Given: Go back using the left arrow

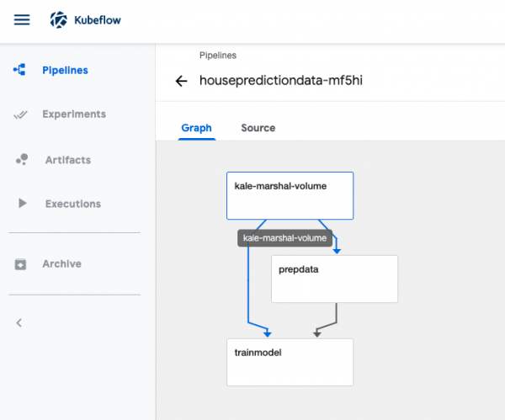Looking at the screenshot, I should (180, 81).
